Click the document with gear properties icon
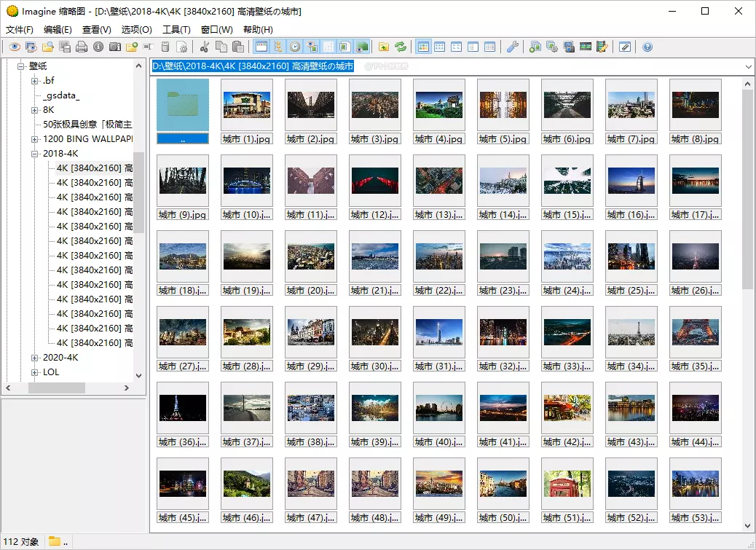Viewport: 756px width, 550px height. point(182,47)
